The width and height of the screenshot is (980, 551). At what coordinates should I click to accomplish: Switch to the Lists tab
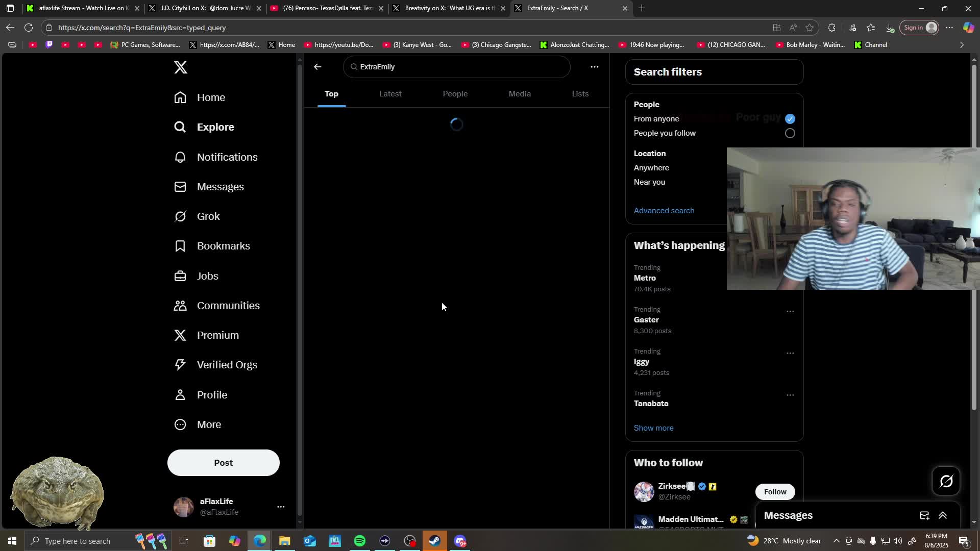point(580,94)
